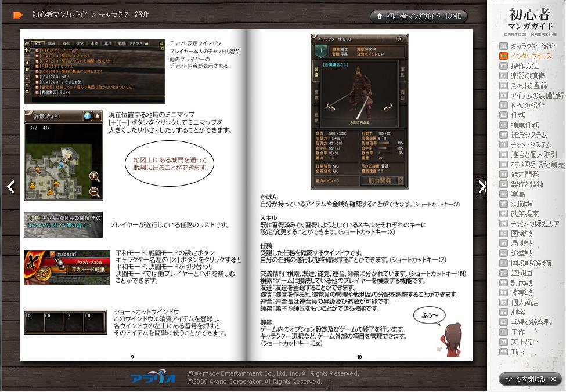566x392 pixels.
Task: Open chapter 18 政策提案
Action: [x=520, y=214]
